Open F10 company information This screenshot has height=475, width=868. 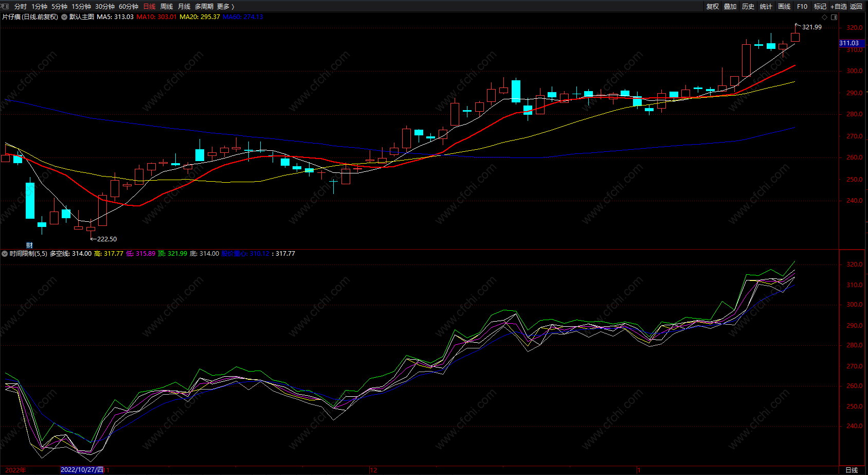pyautogui.click(x=802, y=7)
